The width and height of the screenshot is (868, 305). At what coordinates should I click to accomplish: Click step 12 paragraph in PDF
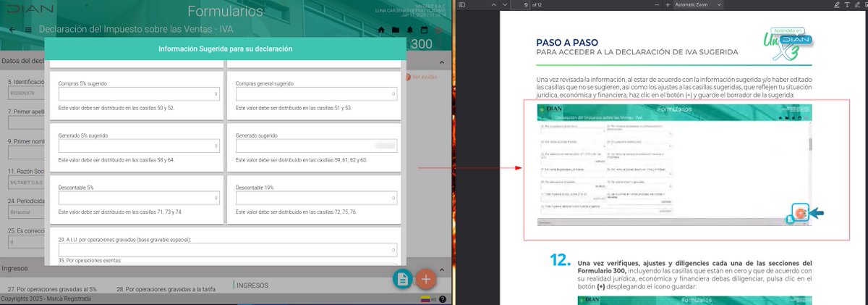pyautogui.click(x=695, y=274)
